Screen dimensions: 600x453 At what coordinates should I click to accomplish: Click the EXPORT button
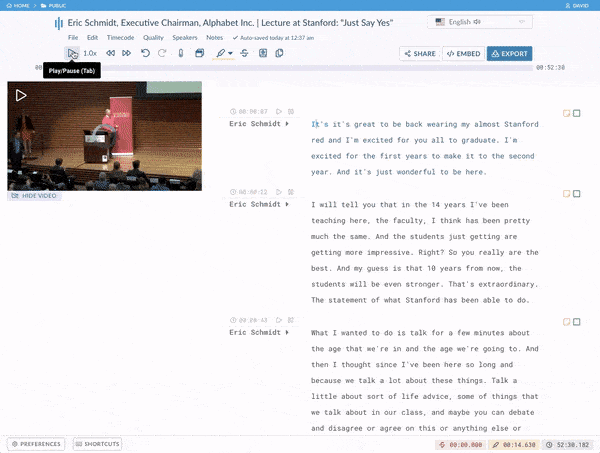[x=509, y=53]
